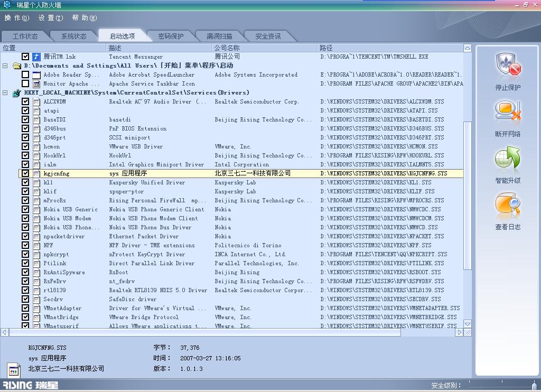Screen dimensions: 541x392
Task: Enable the Adobe Reader Sp... startup checkbox
Action: 25,74
